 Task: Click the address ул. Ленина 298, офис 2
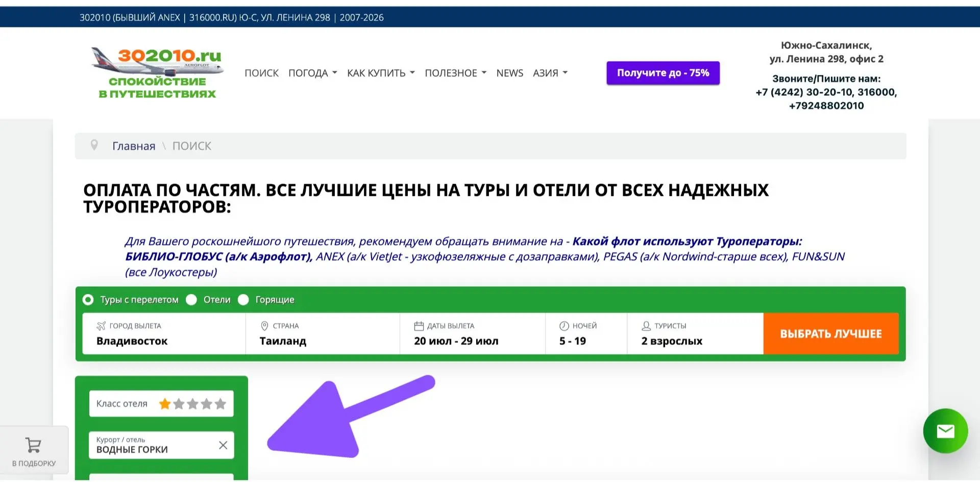pos(826,59)
